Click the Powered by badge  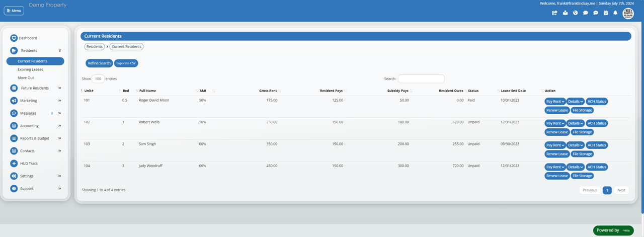(x=613, y=230)
